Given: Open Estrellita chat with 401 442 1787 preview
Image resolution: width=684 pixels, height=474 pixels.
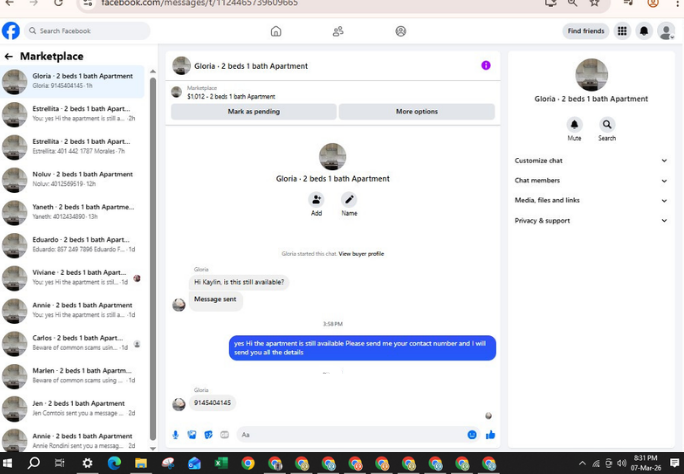Looking at the screenshot, I should (x=72, y=147).
